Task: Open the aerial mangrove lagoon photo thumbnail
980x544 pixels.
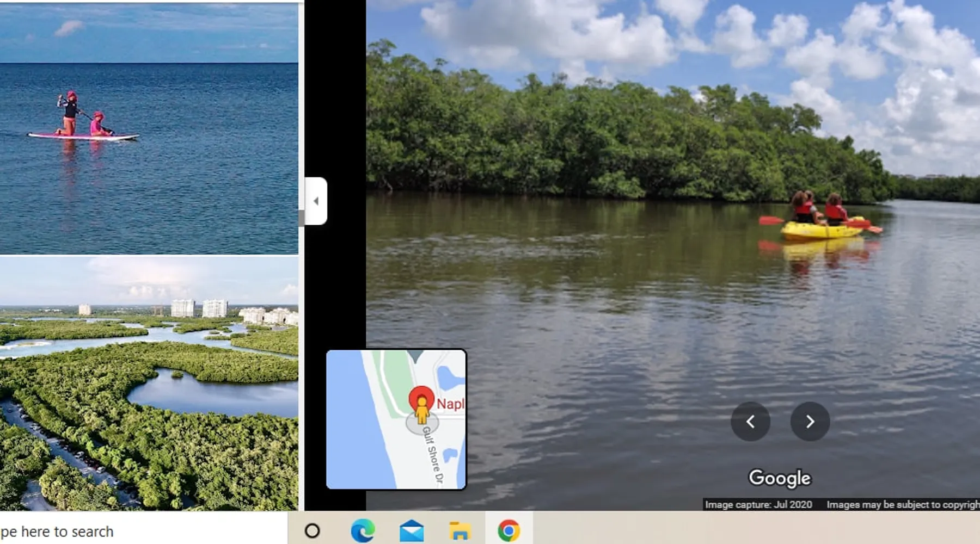Action: pyautogui.click(x=149, y=384)
